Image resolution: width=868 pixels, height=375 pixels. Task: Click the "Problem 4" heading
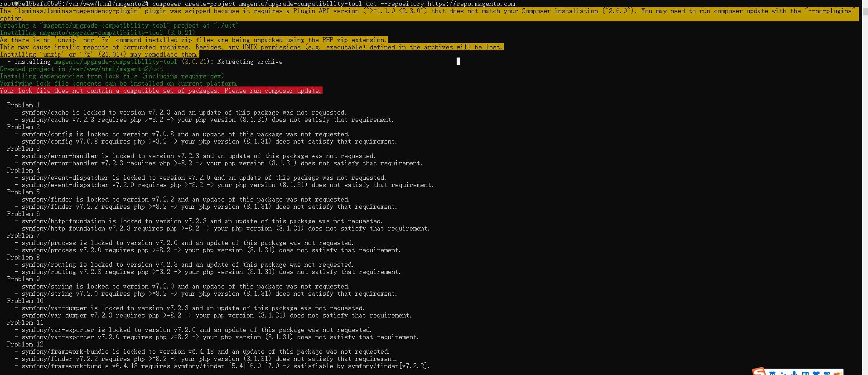[x=23, y=170]
